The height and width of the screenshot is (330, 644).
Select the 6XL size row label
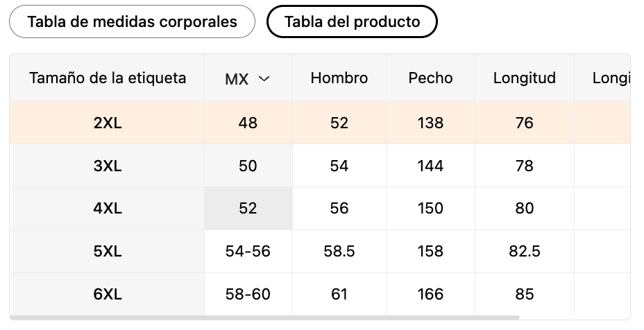[108, 295]
